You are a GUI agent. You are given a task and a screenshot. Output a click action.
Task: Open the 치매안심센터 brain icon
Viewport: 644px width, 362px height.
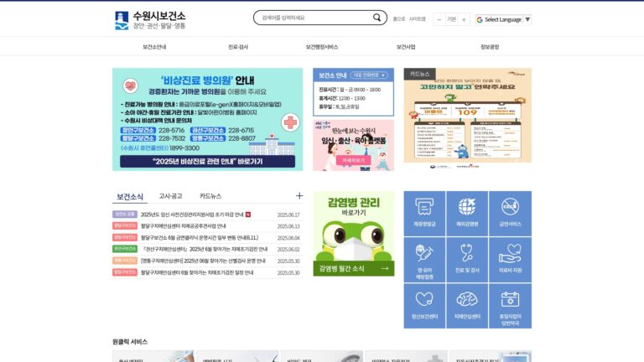point(467,306)
